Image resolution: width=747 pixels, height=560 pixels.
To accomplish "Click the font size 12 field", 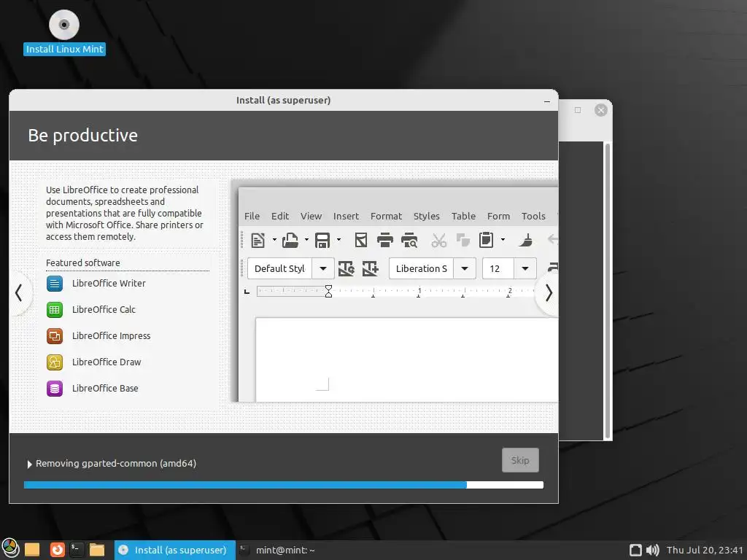I will pyautogui.click(x=498, y=268).
